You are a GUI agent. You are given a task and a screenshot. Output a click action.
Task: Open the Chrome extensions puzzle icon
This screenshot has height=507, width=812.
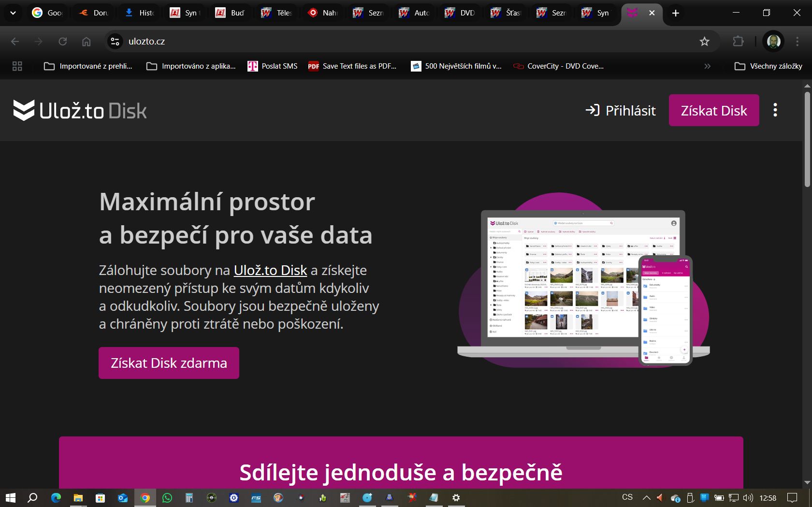click(x=738, y=42)
